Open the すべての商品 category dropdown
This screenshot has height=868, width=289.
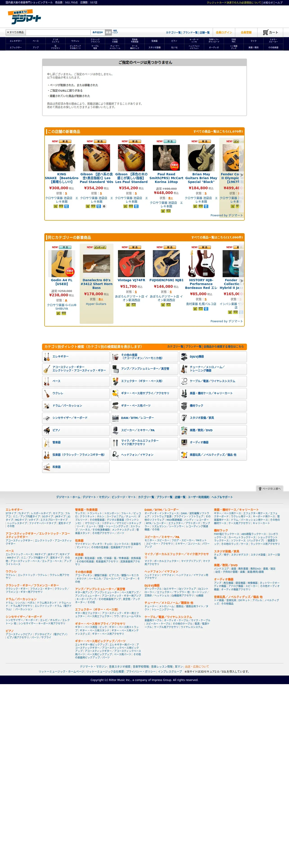click(x=16, y=32)
